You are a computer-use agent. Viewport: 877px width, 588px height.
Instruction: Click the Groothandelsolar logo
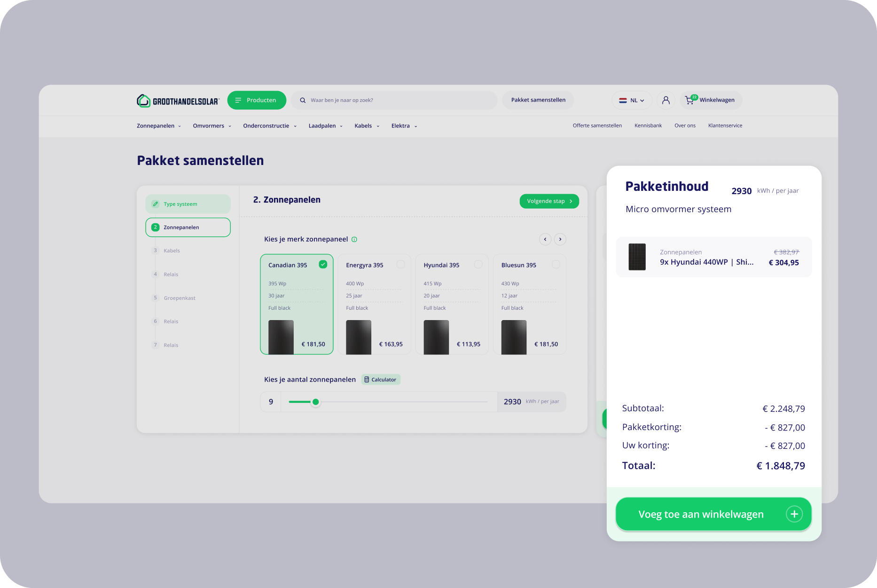click(x=178, y=101)
